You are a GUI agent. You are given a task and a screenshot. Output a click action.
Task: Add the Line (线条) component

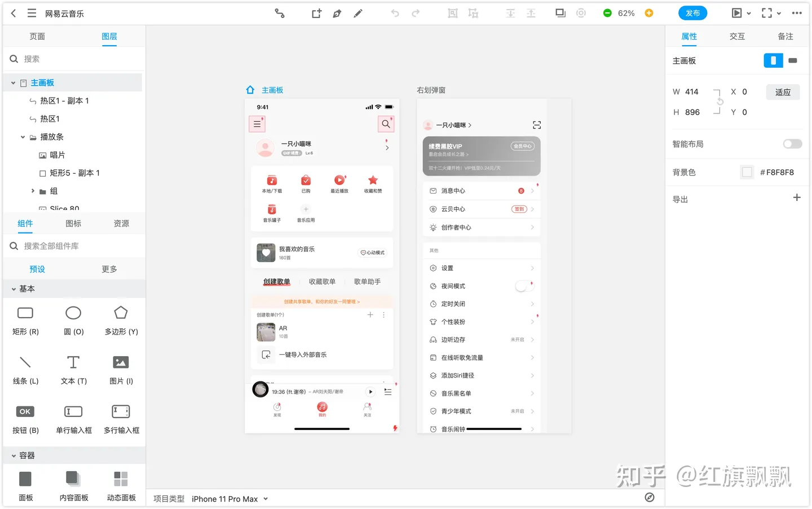point(25,369)
